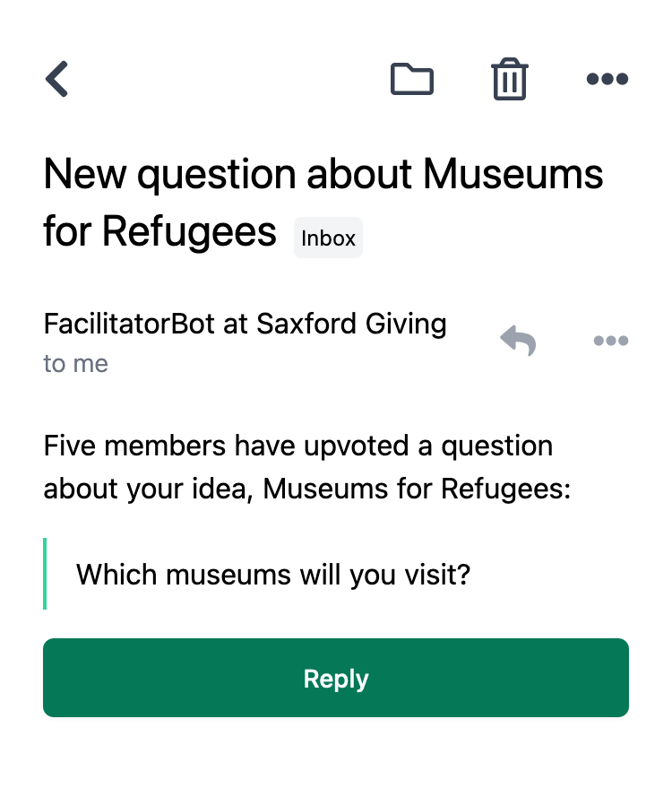
Task: Return to the inbox list with back arrow
Action: point(56,79)
